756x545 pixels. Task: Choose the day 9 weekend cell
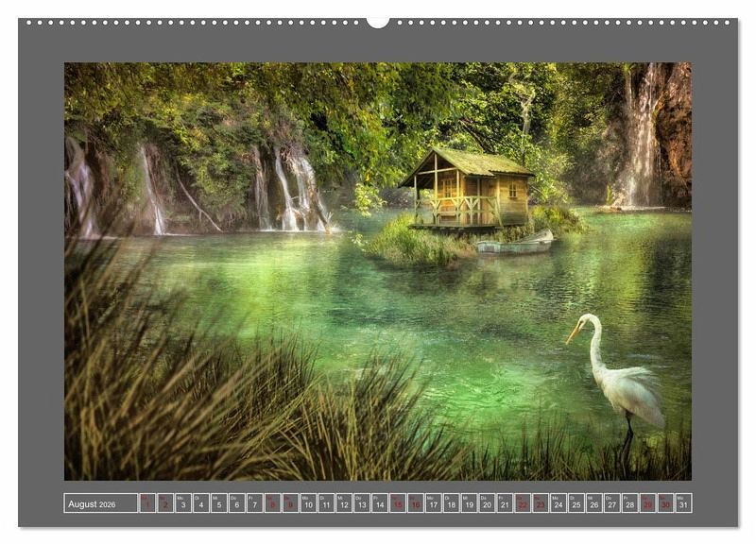pos(290,502)
